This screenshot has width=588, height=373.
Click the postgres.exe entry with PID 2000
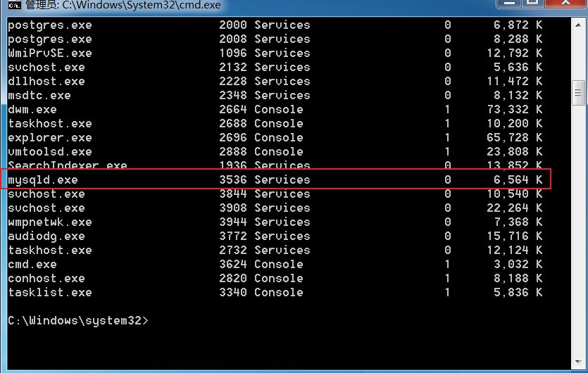pyautogui.click(x=49, y=25)
